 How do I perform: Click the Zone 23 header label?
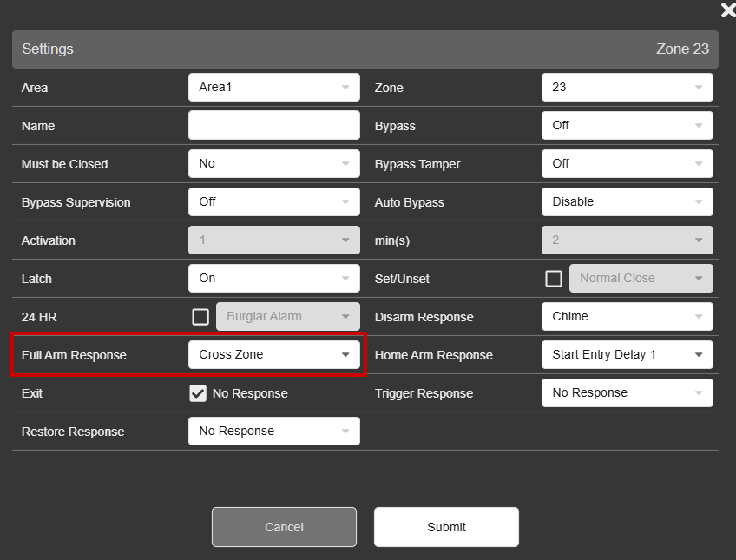tap(682, 49)
